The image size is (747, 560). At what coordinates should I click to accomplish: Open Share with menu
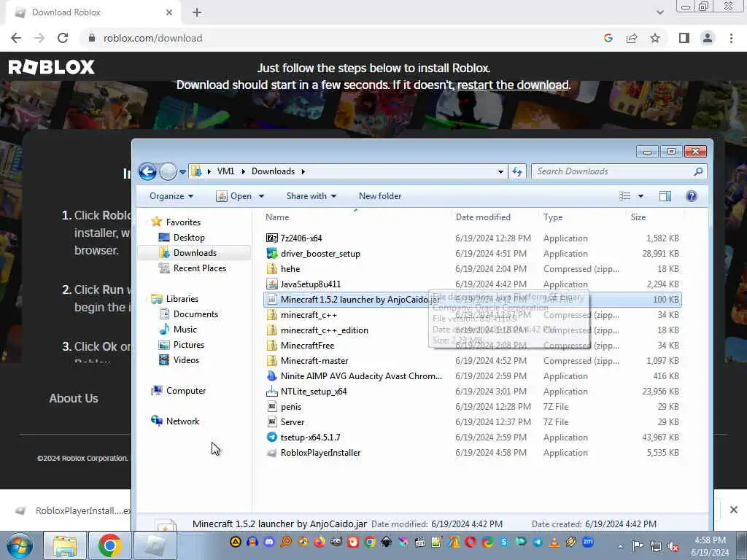311,196
